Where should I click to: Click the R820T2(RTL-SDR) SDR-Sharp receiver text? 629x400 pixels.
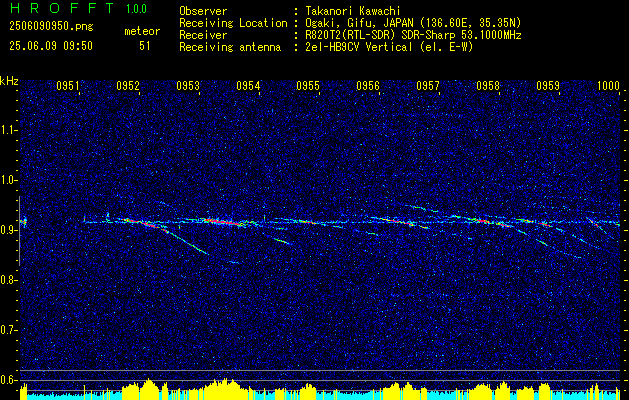(x=413, y=35)
